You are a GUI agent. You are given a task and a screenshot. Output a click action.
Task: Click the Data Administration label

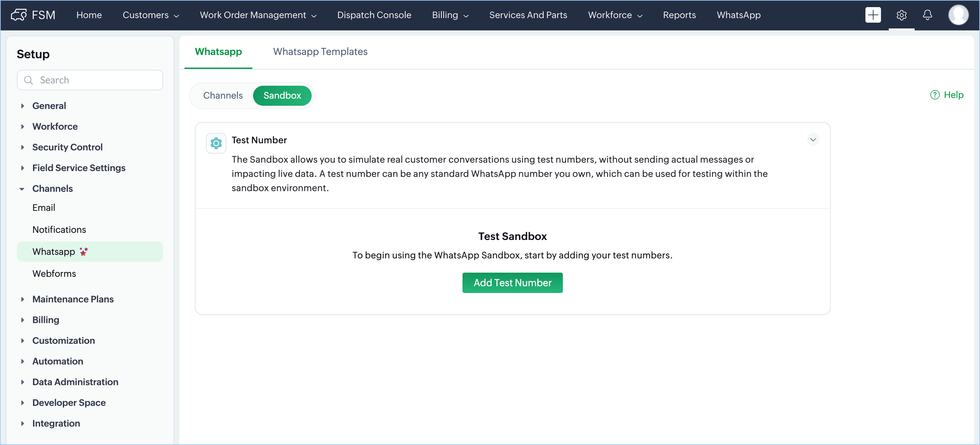(x=75, y=382)
